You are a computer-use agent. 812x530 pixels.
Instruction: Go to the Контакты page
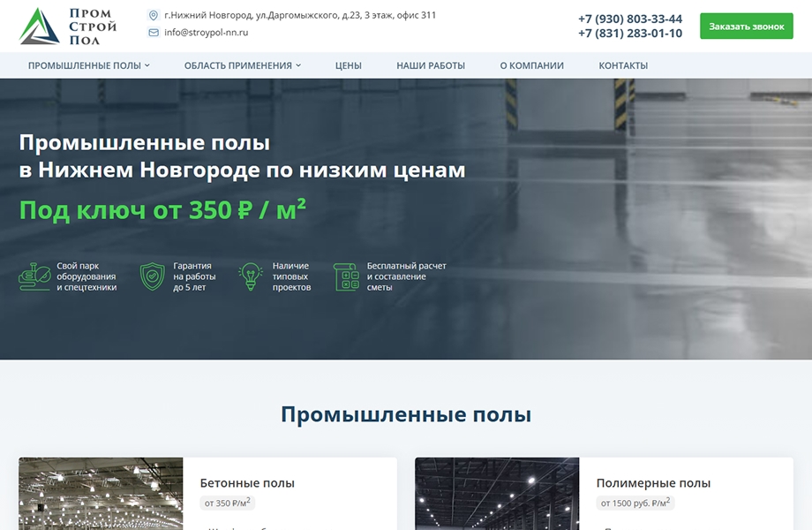click(623, 65)
